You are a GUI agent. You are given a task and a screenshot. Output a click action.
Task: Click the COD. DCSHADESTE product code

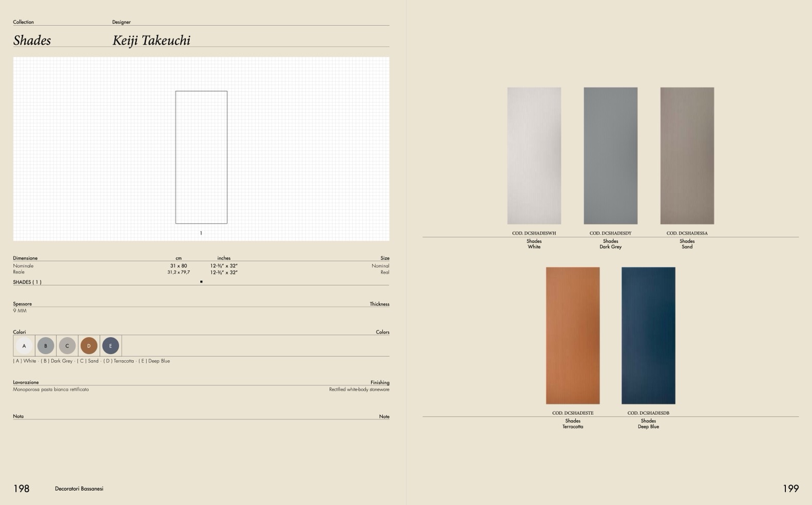pos(572,413)
